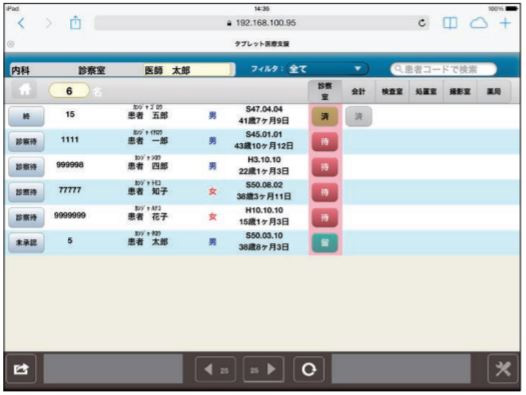Image resolution: width=526 pixels, height=395 pixels.
Task: Tap 済 badge in 患者 五郎 row
Action: [x=325, y=116]
